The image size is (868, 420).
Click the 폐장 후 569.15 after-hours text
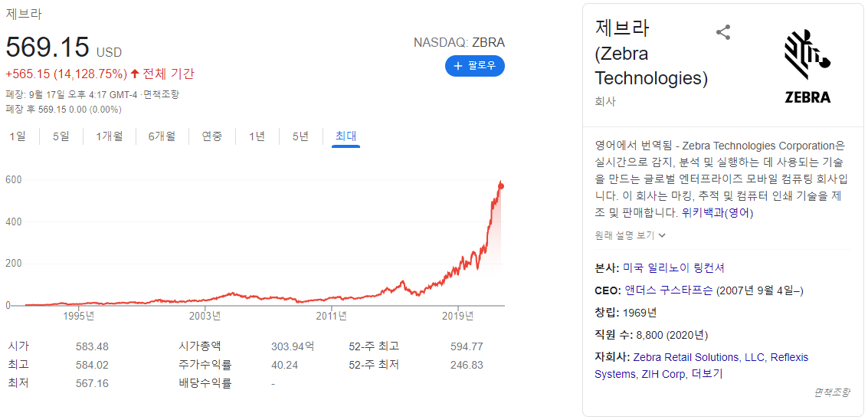click(63, 109)
